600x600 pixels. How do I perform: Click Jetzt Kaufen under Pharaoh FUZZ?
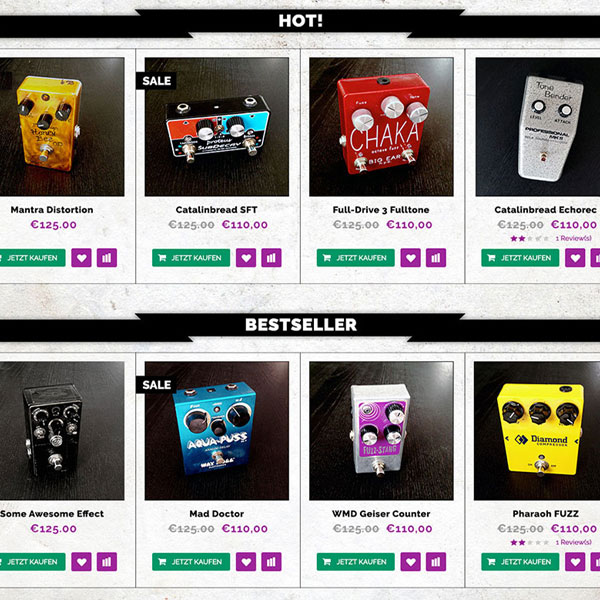[520, 561]
